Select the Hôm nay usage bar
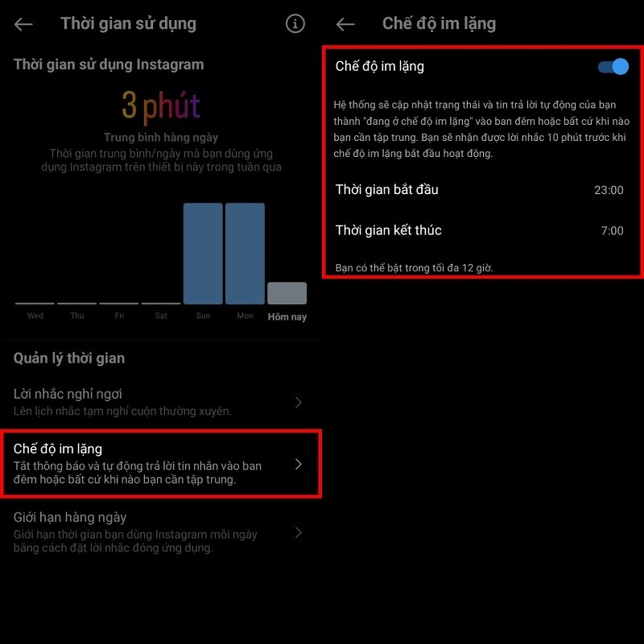This screenshot has height=644, width=644. pos(287,293)
